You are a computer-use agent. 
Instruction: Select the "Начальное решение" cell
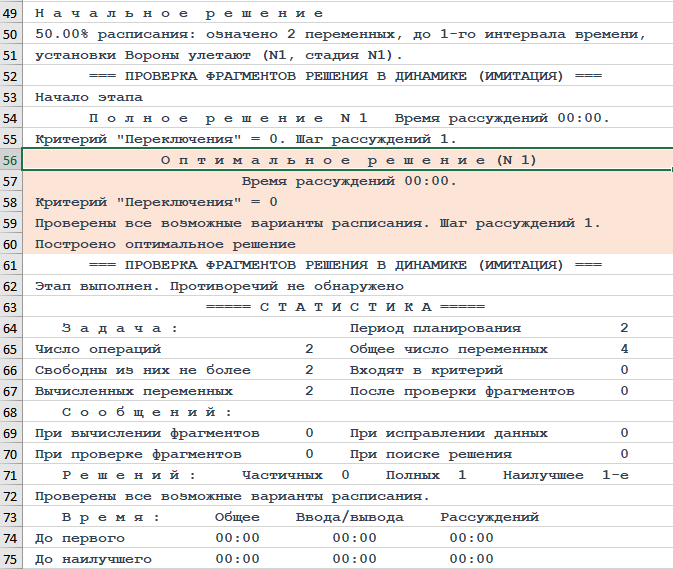179,14
